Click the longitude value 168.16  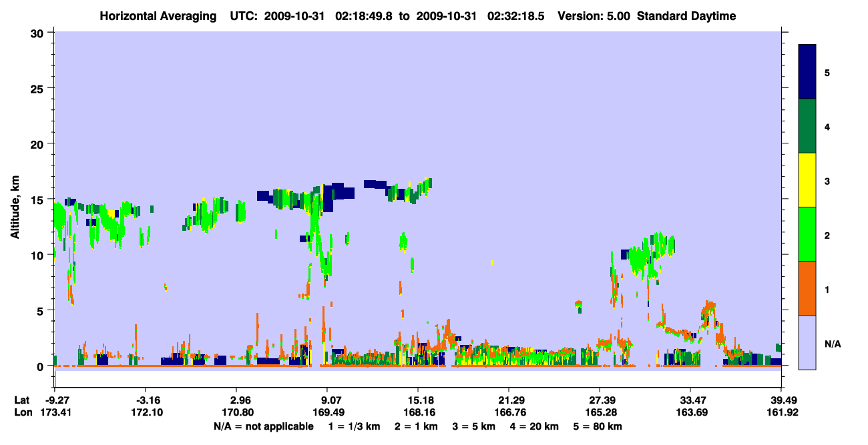click(x=418, y=413)
